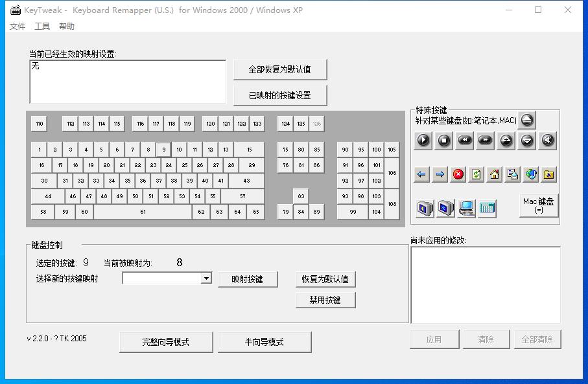This screenshot has height=384, width=588.
Task: Select keyboard key 44
Action: click(48, 196)
